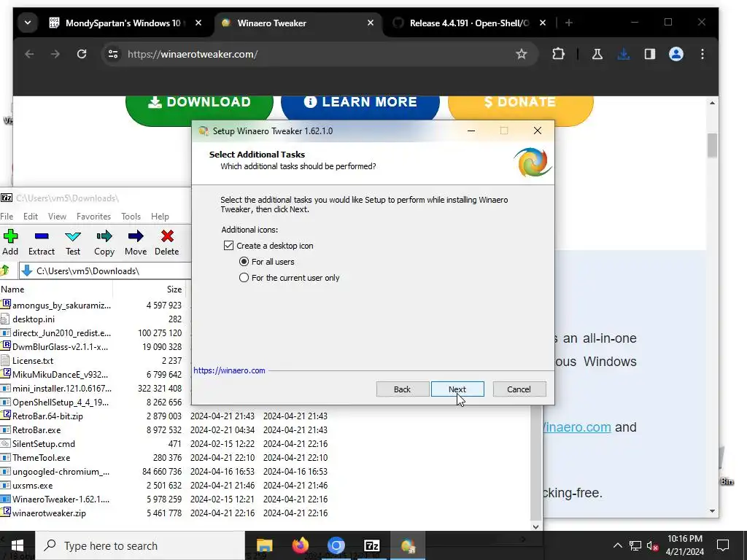The image size is (747, 560).
Task: Toggle the browser side panel icon
Action: pos(650,54)
